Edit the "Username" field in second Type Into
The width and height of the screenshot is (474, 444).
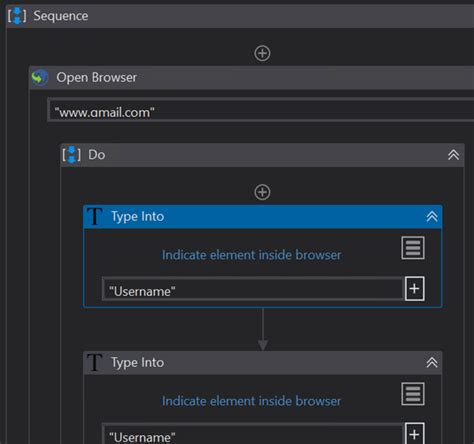point(253,434)
